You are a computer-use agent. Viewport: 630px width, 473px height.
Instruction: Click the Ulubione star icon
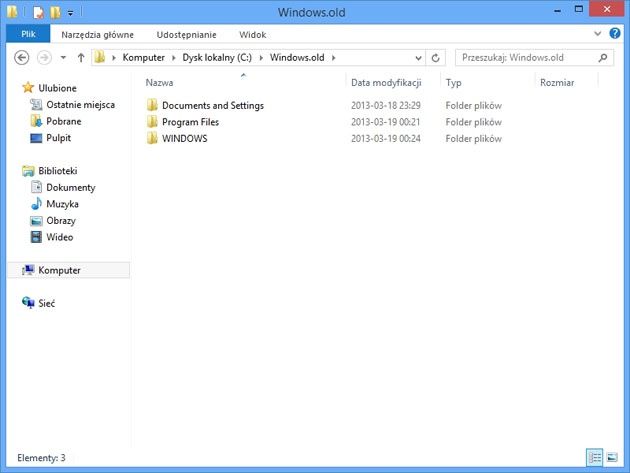[28, 88]
